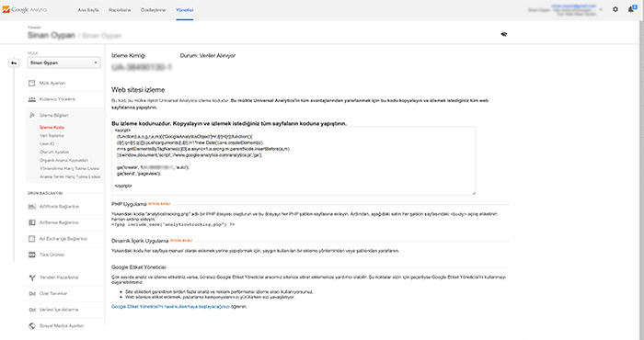Viewport: 644px width, 340px height.
Task: Click the Yeniden Pazarlama fork icon
Action: tap(32, 278)
